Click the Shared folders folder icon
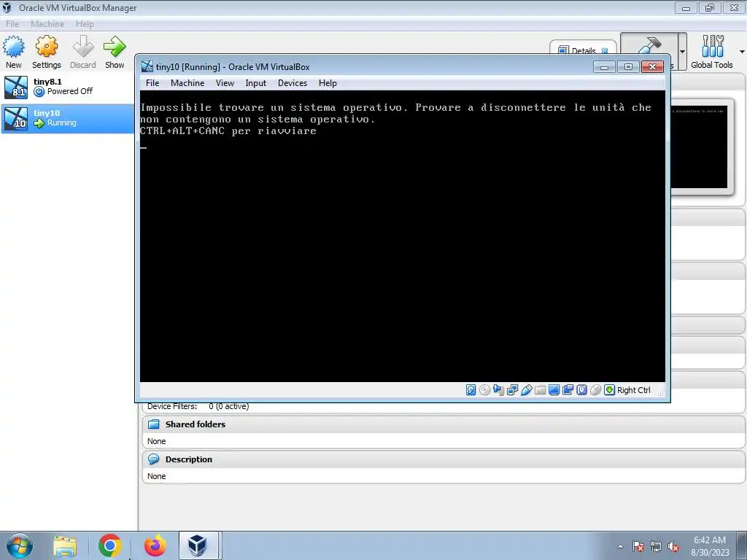The height and width of the screenshot is (560, 747). tap(153, 424)
